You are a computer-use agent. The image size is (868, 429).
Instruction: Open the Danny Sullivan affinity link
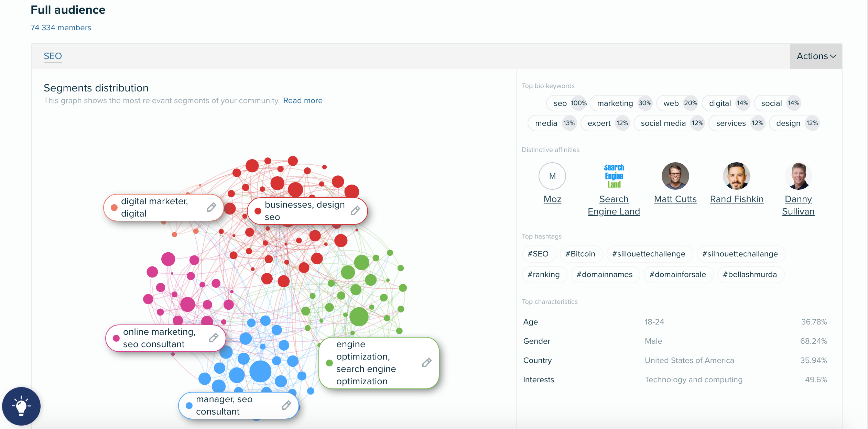tap(798, 205)
